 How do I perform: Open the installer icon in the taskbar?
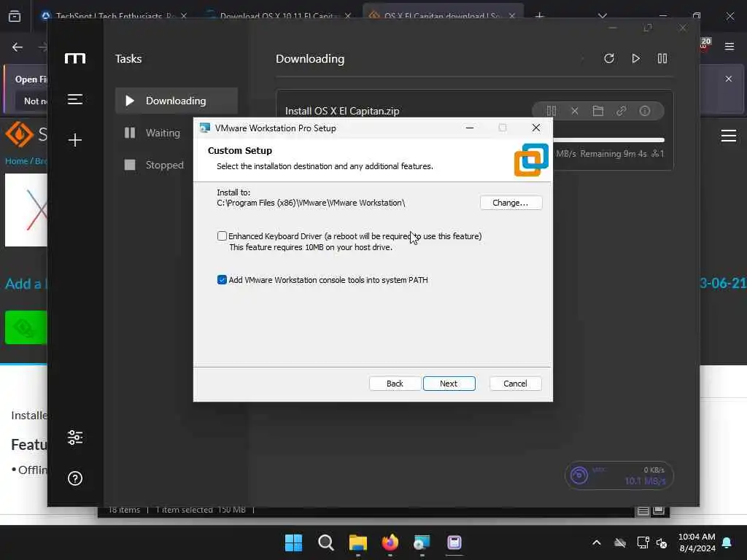(x=422, y=542)
